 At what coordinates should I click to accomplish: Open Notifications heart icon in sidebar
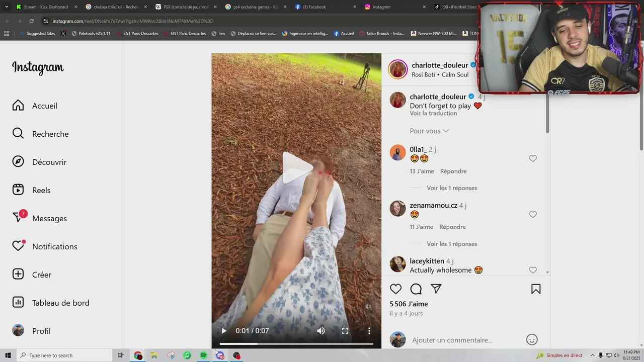[x=19, y=246]
